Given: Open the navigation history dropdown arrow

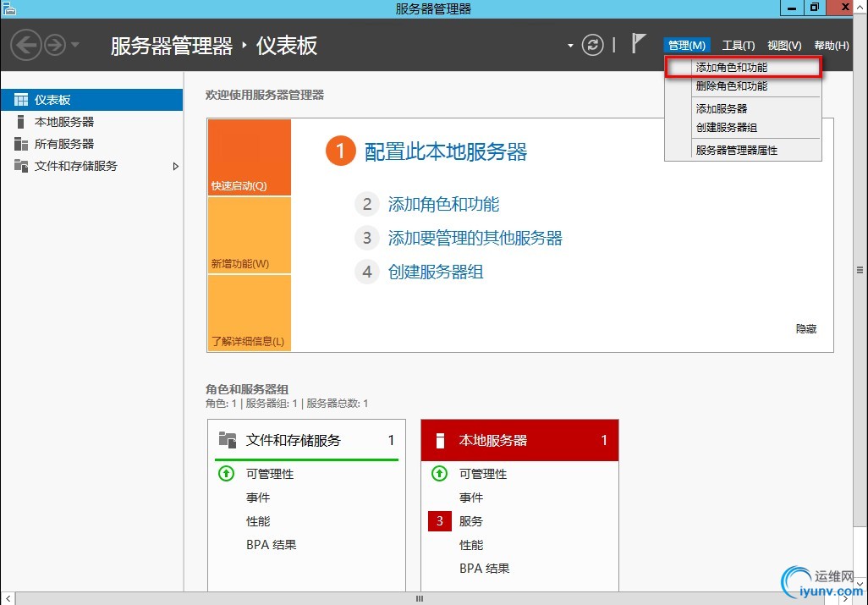Looking at the screenshot, I should point(75,45).
